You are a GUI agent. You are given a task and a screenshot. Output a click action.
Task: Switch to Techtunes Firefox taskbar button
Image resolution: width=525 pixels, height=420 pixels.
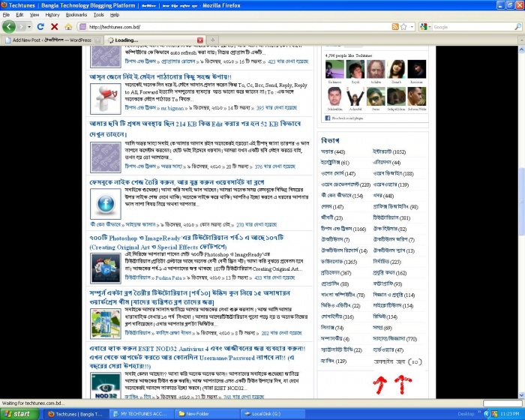tap(75, 414)
